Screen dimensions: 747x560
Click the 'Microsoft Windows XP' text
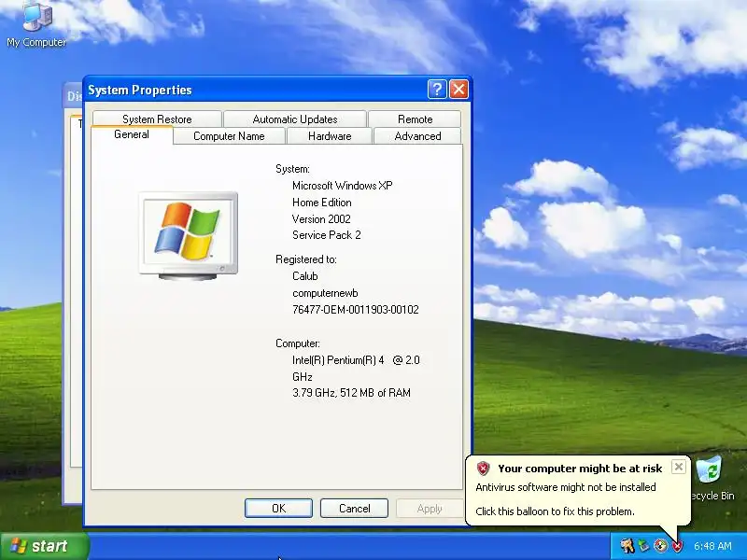point(343,186)
